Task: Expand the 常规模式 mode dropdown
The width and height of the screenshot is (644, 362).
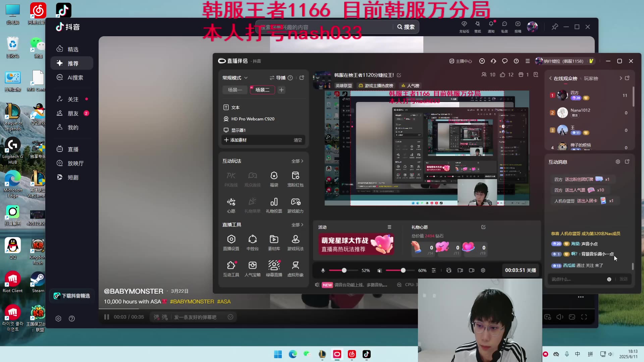Action: point(235,78)
